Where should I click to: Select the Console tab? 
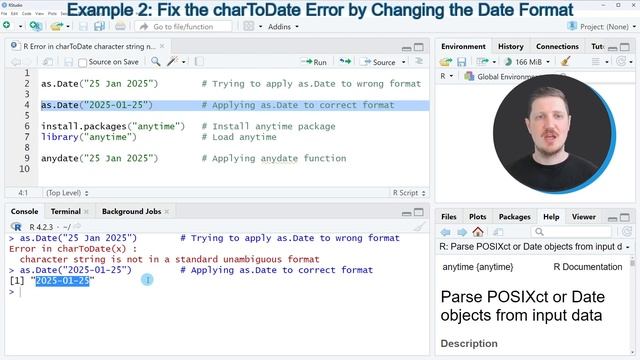(x=24, y=211)
